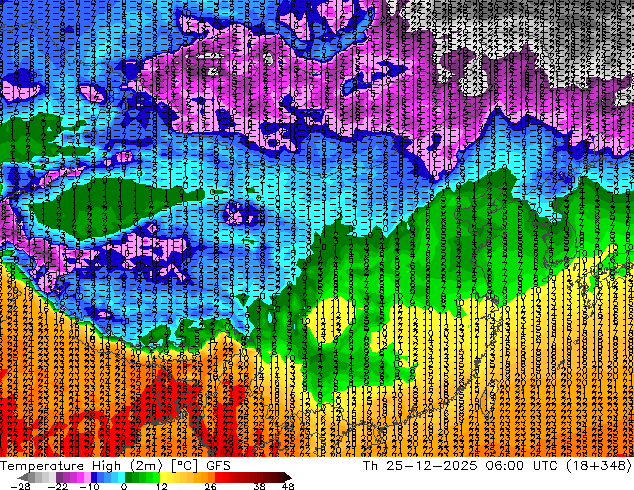634x490 pixels.
Task: Click the -10 label on the color scale
Action: 89,486
